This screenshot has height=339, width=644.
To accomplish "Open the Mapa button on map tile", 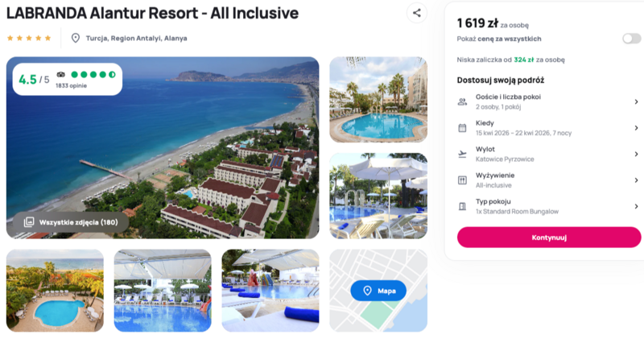I will click(378, 291).
